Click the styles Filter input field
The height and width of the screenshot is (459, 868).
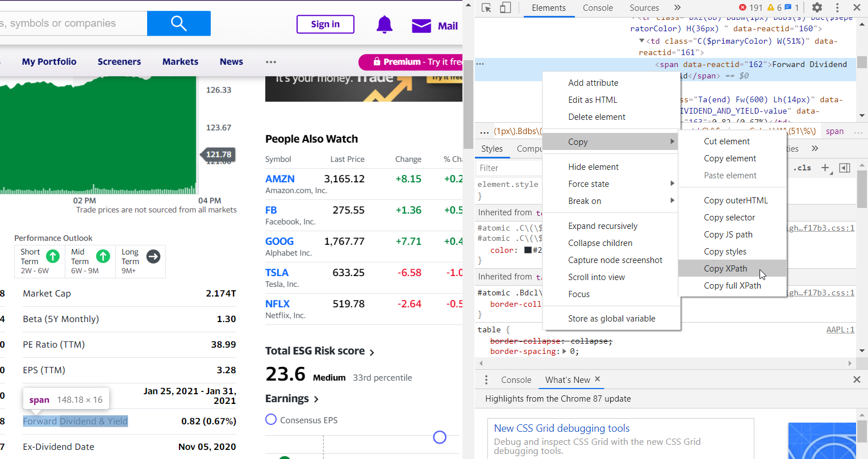point(508,168)
